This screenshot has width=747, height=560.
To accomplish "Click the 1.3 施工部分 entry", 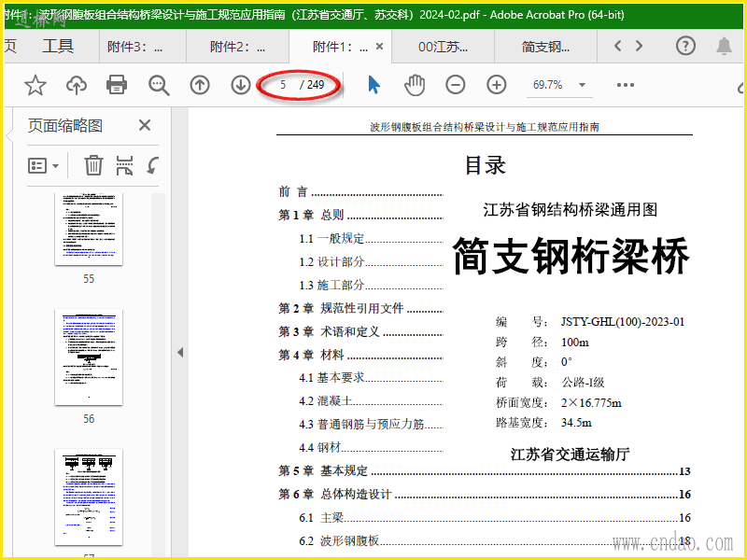I will (x=371, y=285).
